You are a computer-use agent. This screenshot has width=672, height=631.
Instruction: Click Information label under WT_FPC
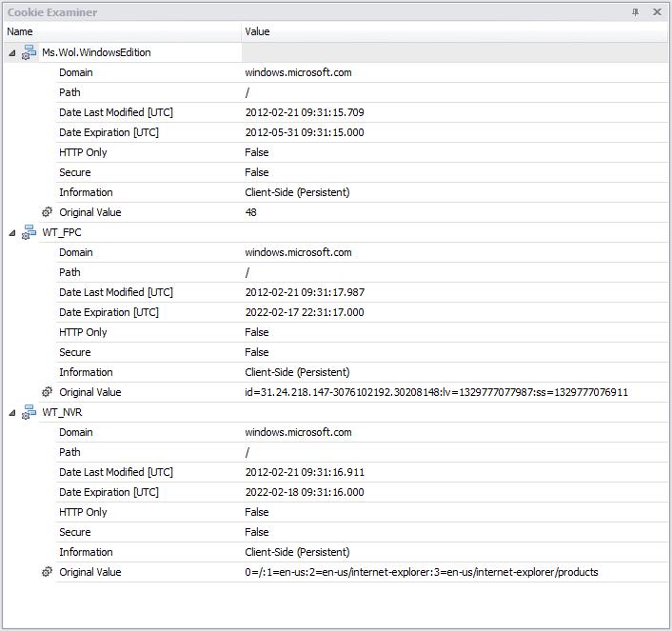click(87, 372)
